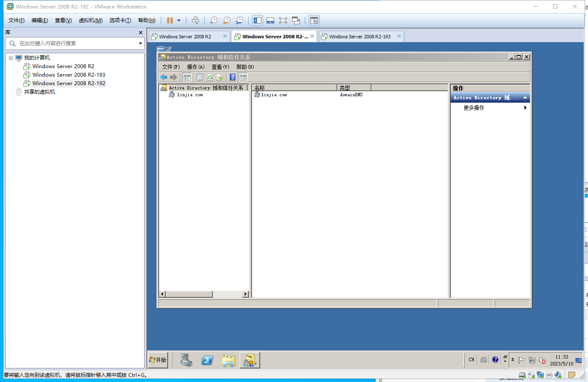
Task: Close the Windows Server 2008 R2 tab
Action: 225,37
